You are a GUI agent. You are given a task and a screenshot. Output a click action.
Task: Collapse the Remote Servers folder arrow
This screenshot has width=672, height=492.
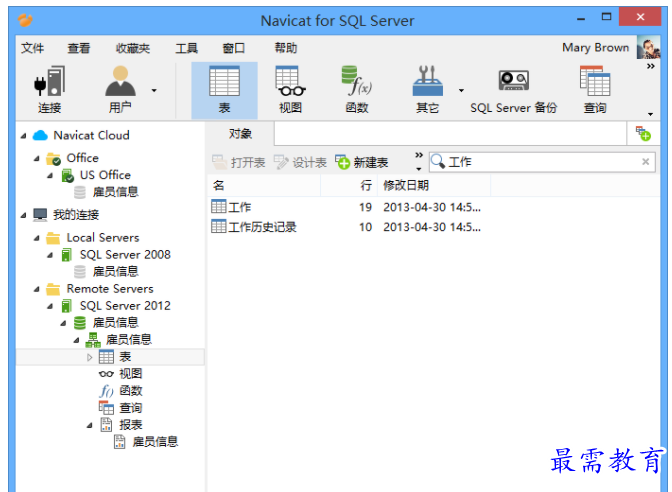point(37,290)
